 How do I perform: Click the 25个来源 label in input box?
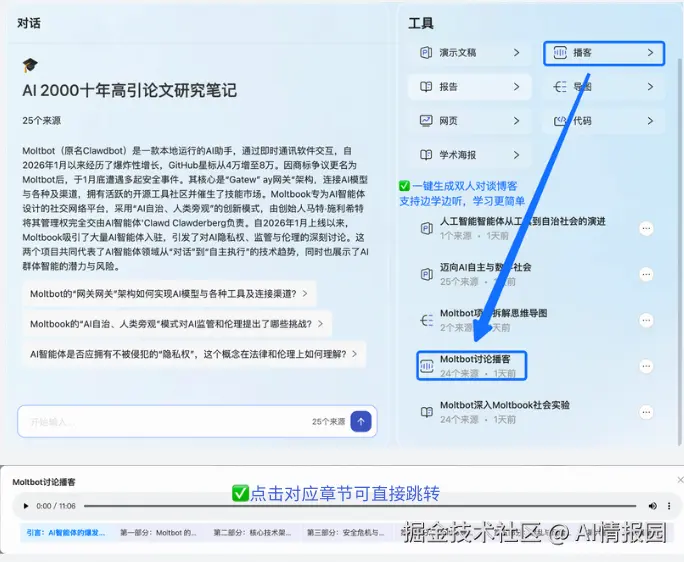pos(328,422)
